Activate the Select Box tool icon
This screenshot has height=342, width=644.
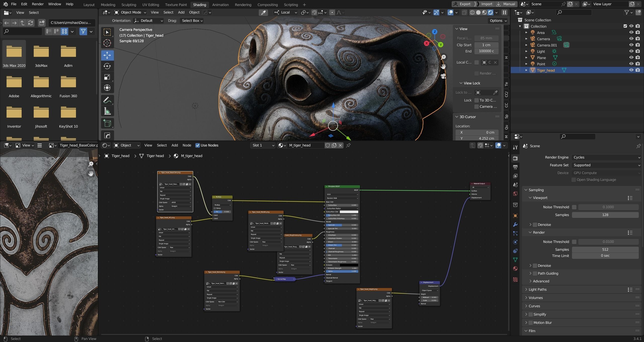107,32
